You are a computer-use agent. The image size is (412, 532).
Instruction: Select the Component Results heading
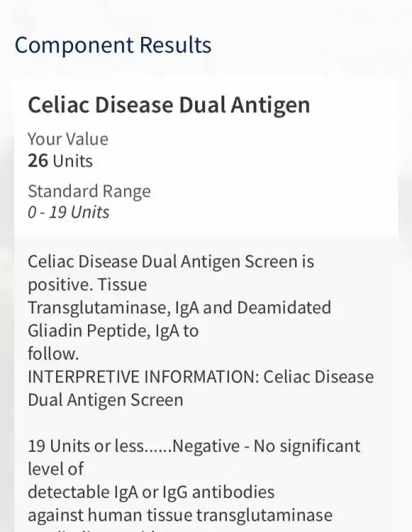[x=113, y=45]
